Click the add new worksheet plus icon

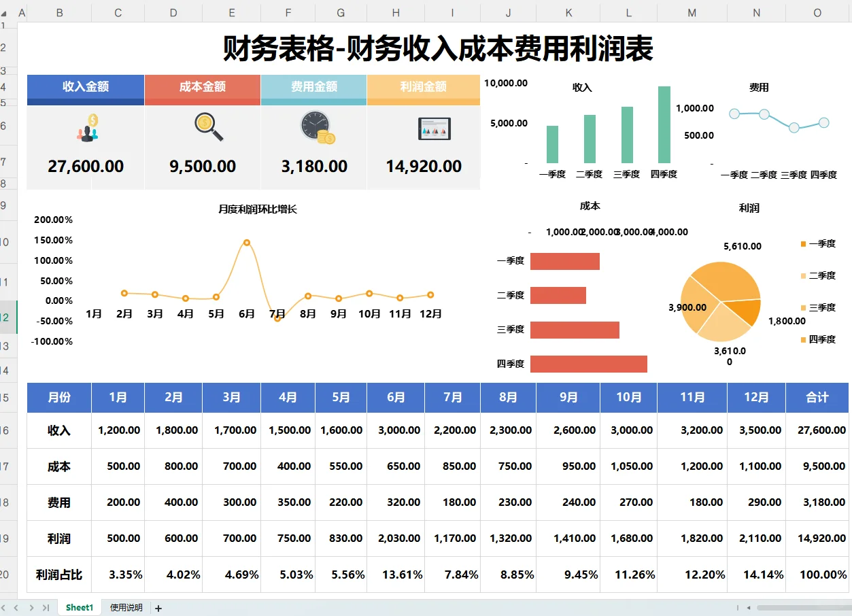[x=158, y=607]
